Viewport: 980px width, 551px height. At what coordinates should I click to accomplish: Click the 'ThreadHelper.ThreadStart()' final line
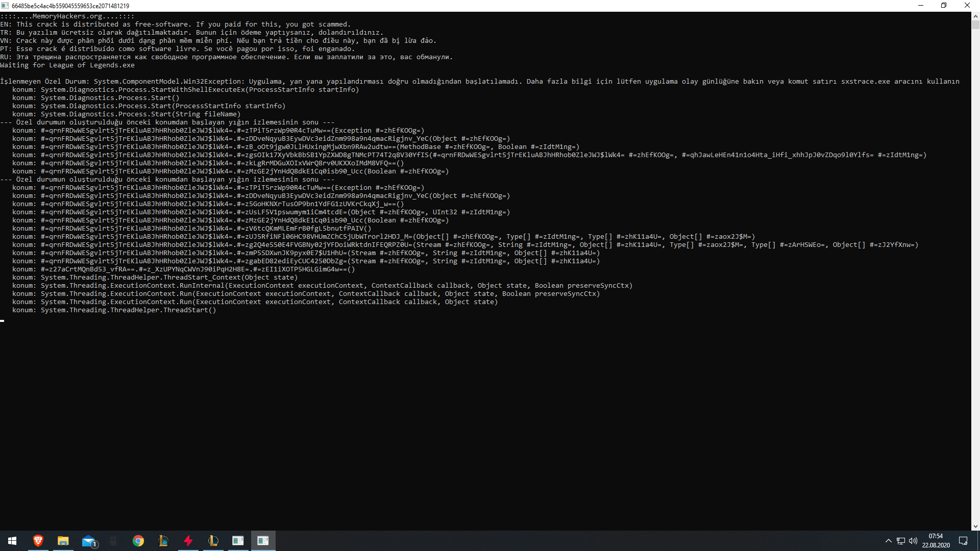point(114,310)
